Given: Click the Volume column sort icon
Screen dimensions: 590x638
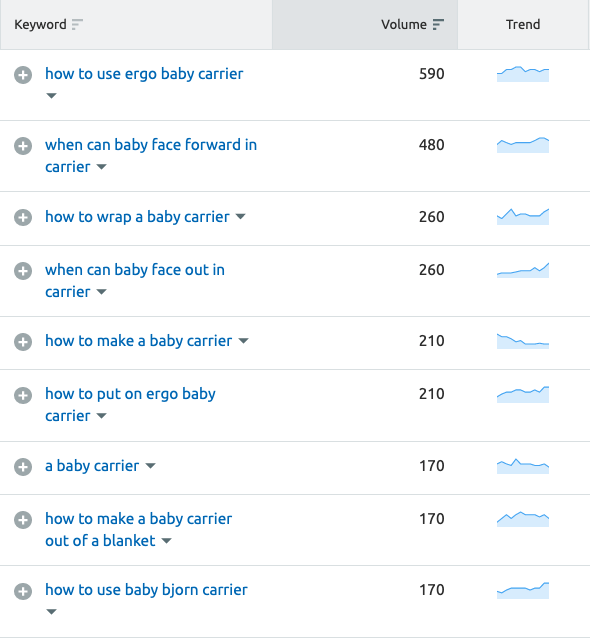Looking at the screenshot, I should (438, 24).
